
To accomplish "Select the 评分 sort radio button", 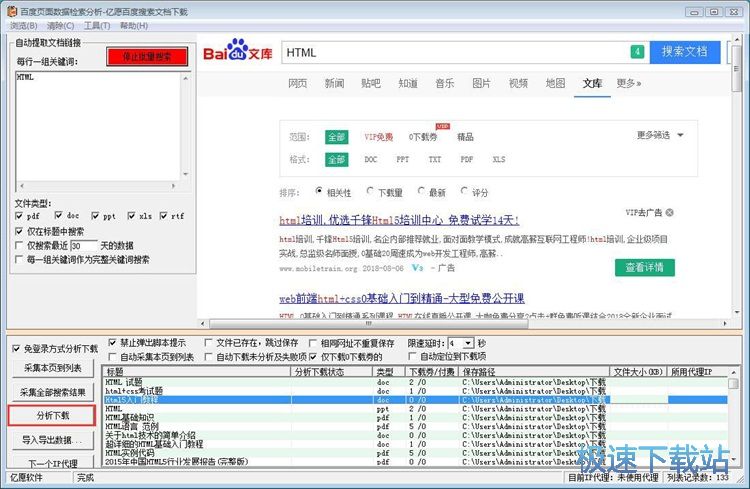I will [x=464, y=191].
